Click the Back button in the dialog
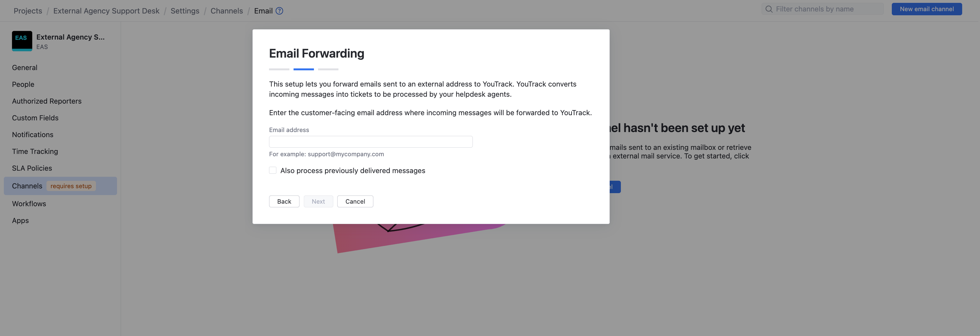 coord(284,201)
